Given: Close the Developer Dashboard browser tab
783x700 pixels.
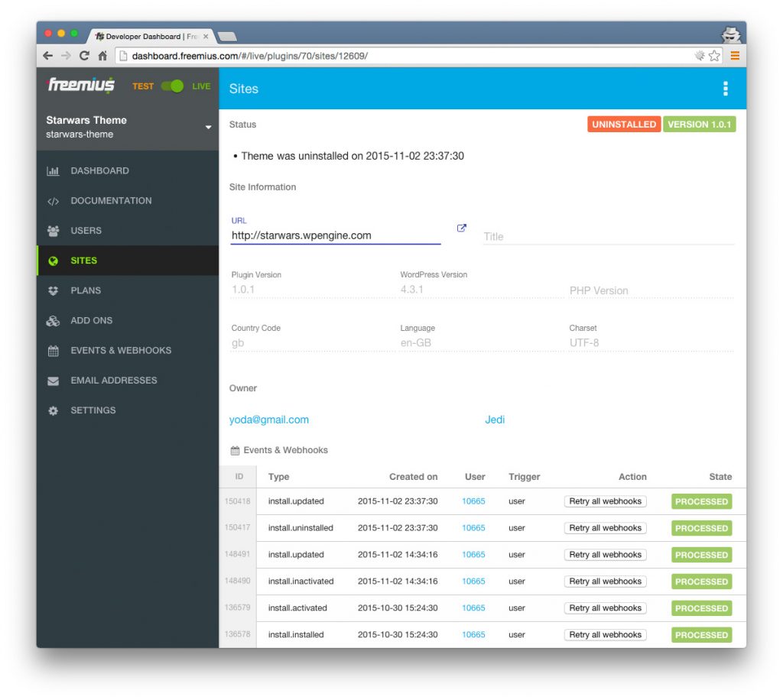Looking at the screenshot, I should (x=206, y=37).
